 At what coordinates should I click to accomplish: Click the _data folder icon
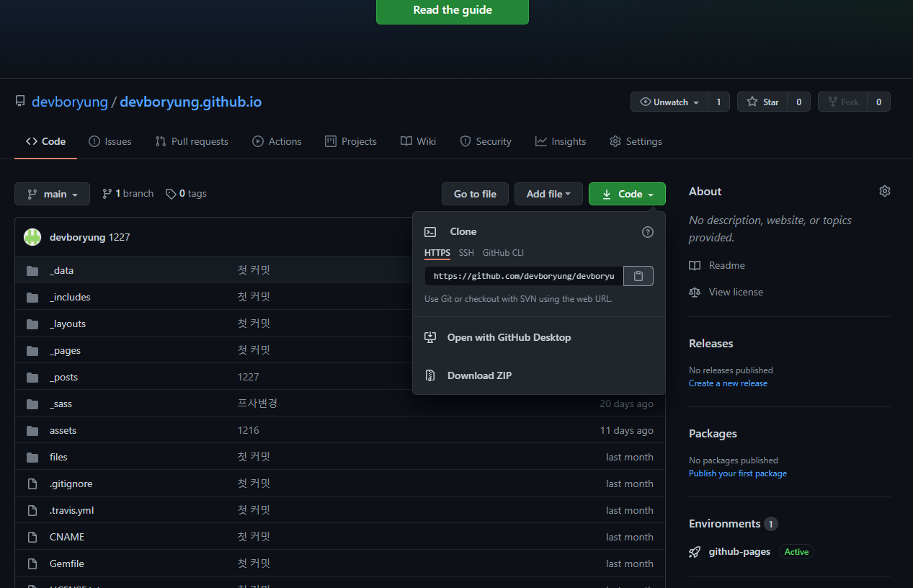pos(32,271)
